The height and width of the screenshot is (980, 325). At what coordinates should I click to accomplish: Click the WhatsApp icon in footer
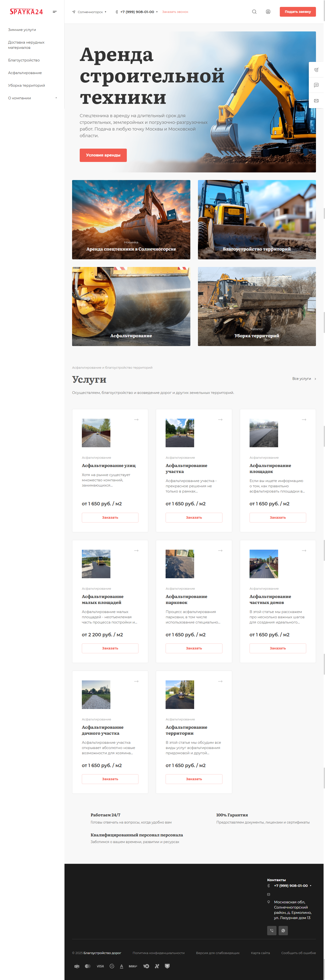click(283, 930)
